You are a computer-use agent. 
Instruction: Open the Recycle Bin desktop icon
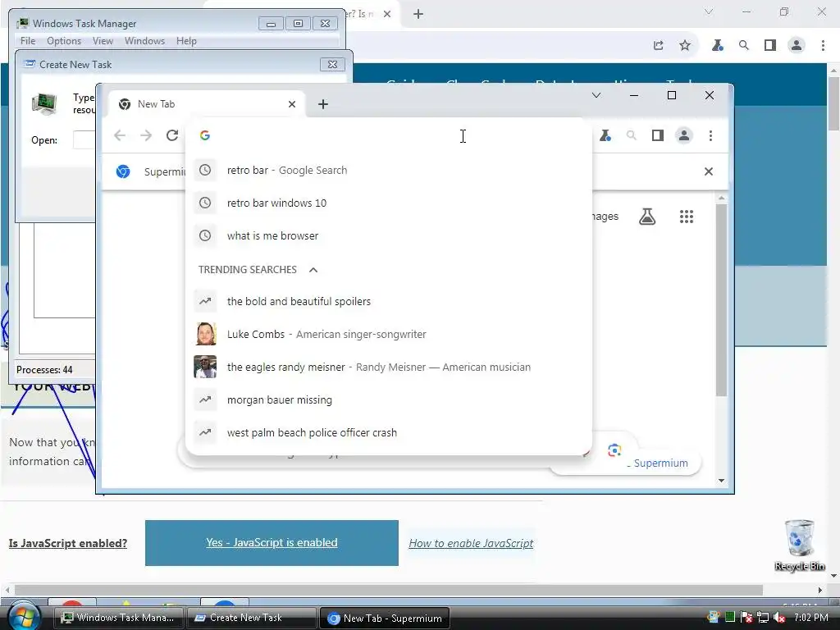[x=799, y=545]
